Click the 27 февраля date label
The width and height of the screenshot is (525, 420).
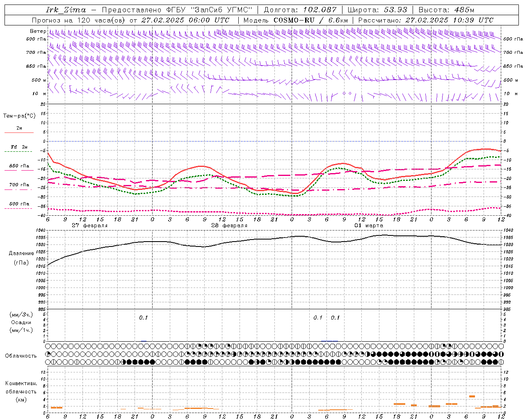90,226
